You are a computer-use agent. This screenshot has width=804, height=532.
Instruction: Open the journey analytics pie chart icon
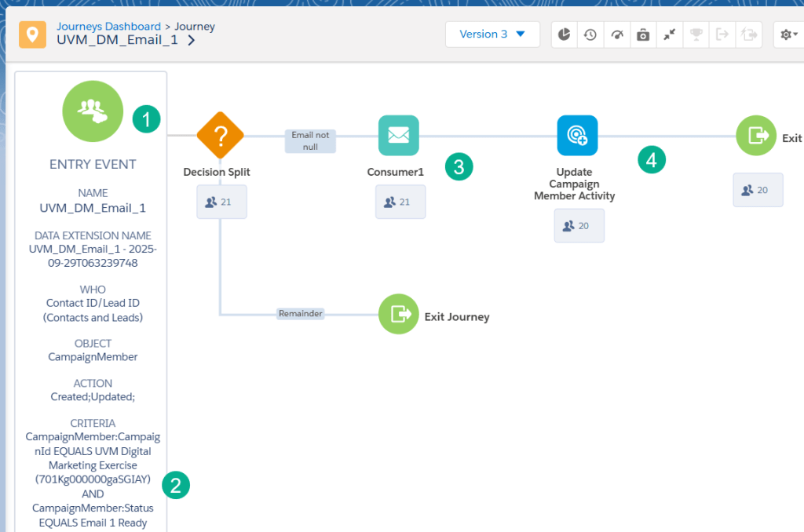(x=565, y=35)
